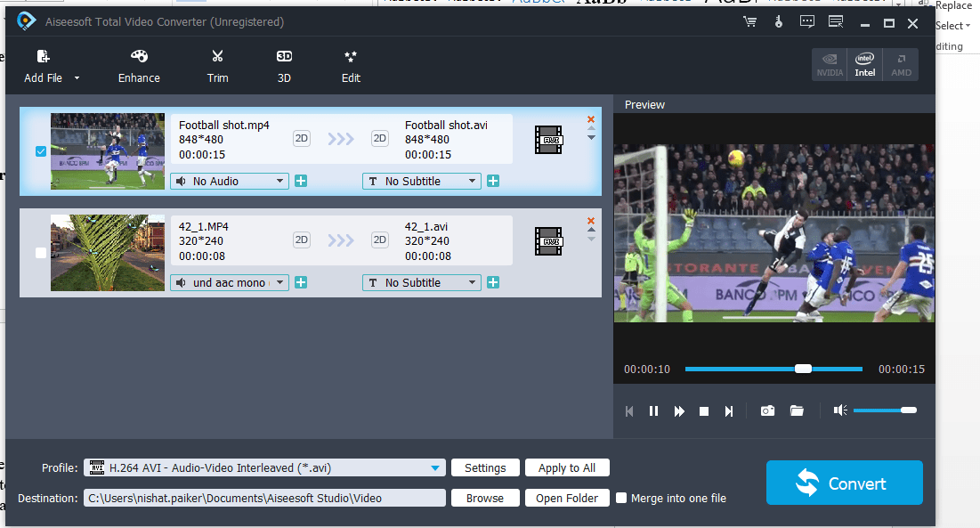The height and width of the screenshot is (528, 980).
Task: Fast forward the preview
Action: [x=679, y=411]
